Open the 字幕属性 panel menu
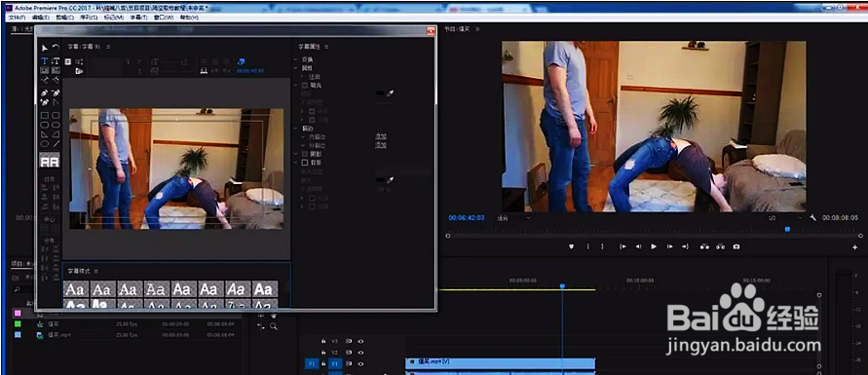This screenshot has height=375, width=868. coord(326,47)
